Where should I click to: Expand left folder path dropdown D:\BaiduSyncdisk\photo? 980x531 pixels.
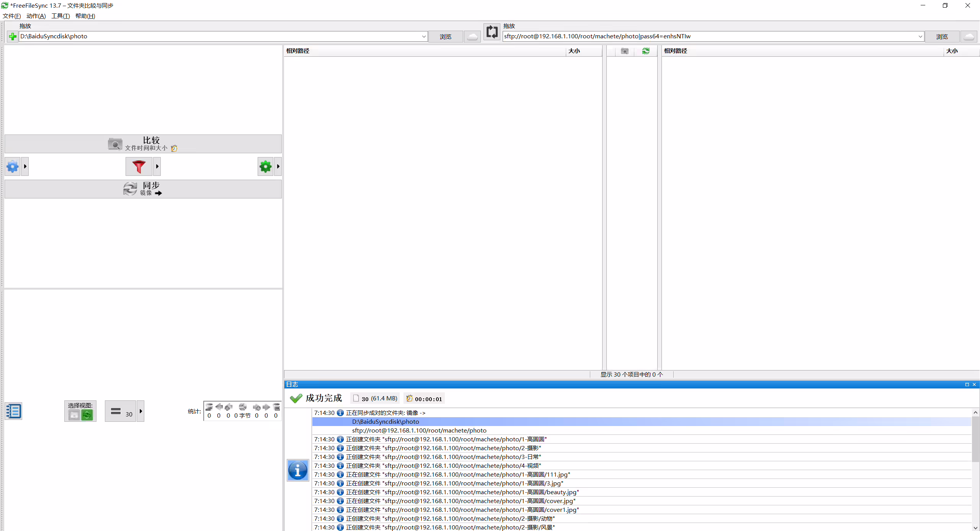[x=424, y=36]
